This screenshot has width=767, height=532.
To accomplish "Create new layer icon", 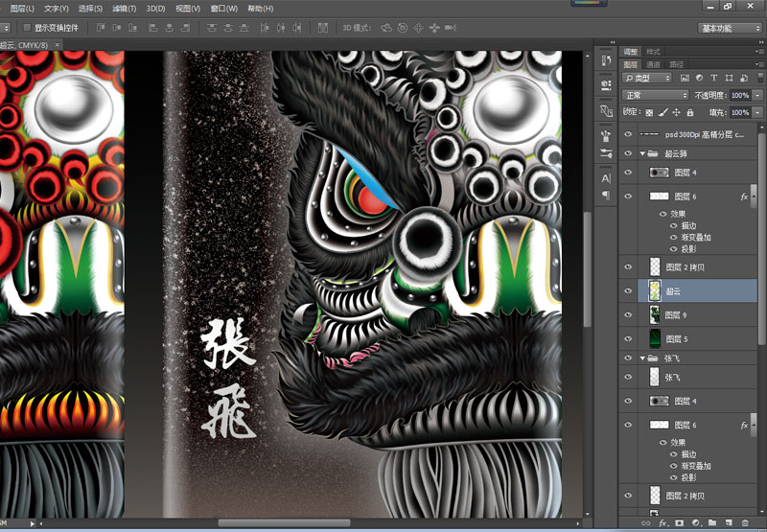I will (729, 523).
